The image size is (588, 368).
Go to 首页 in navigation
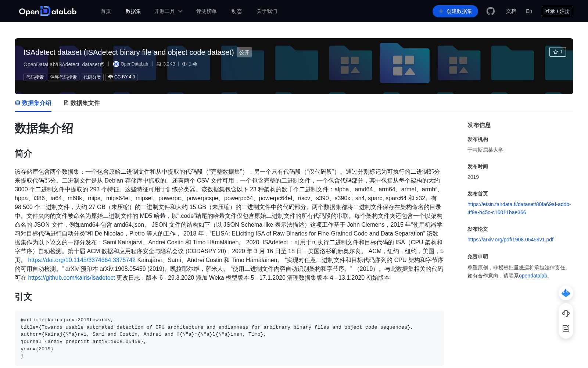click(x=106, y=11)
